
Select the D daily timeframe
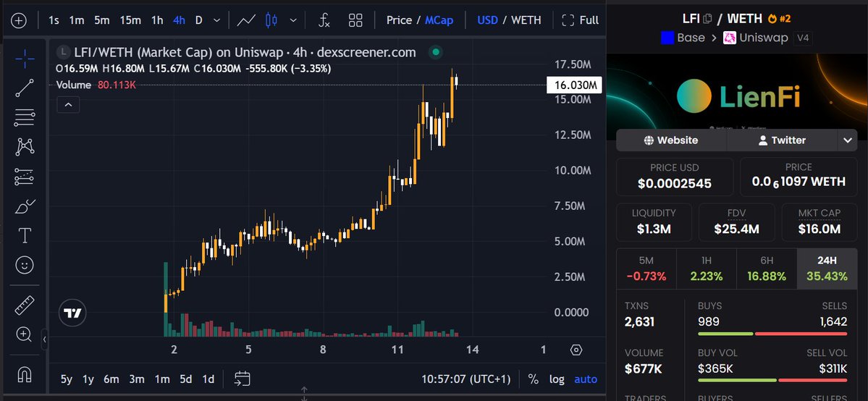click(199, 20)
